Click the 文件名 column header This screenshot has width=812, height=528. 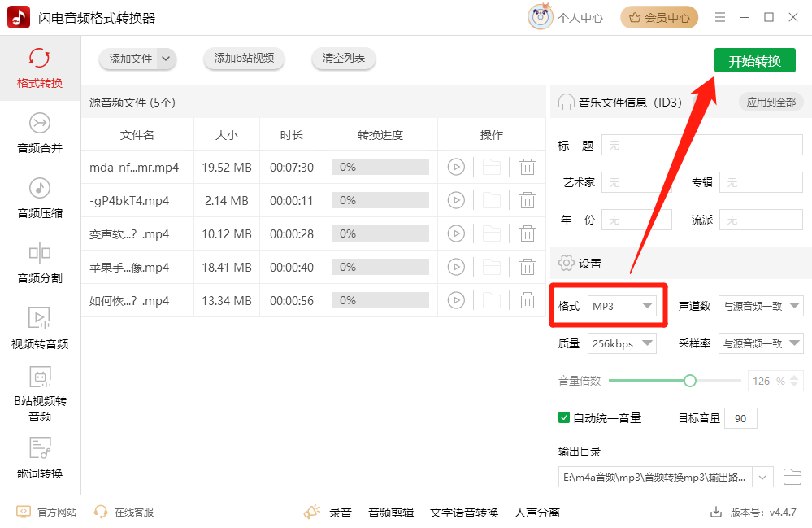pos(137,135)
